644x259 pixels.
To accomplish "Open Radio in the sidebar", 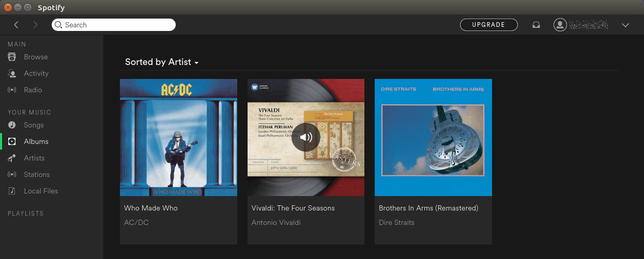I will click(x=33, y=90).
